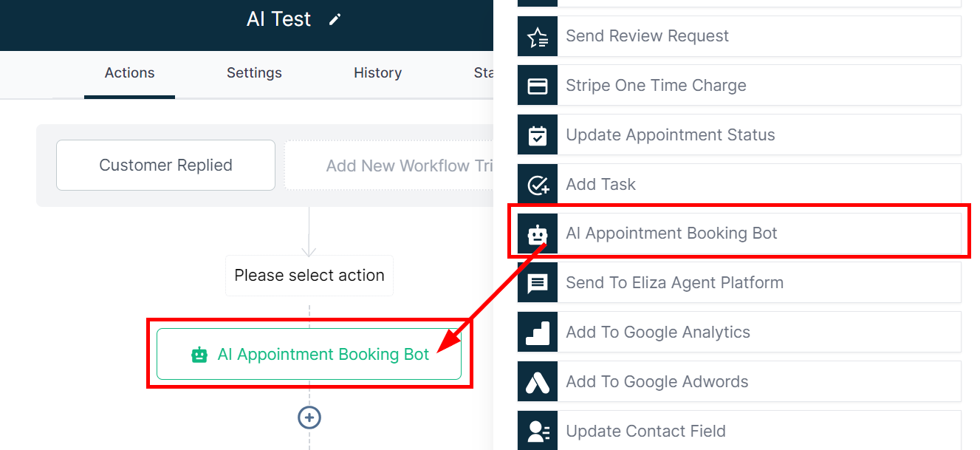This screenshot has height=450, width=980.
Task: Click the Stripe One Time Charge card icon
Action: (x=538, y=86)
